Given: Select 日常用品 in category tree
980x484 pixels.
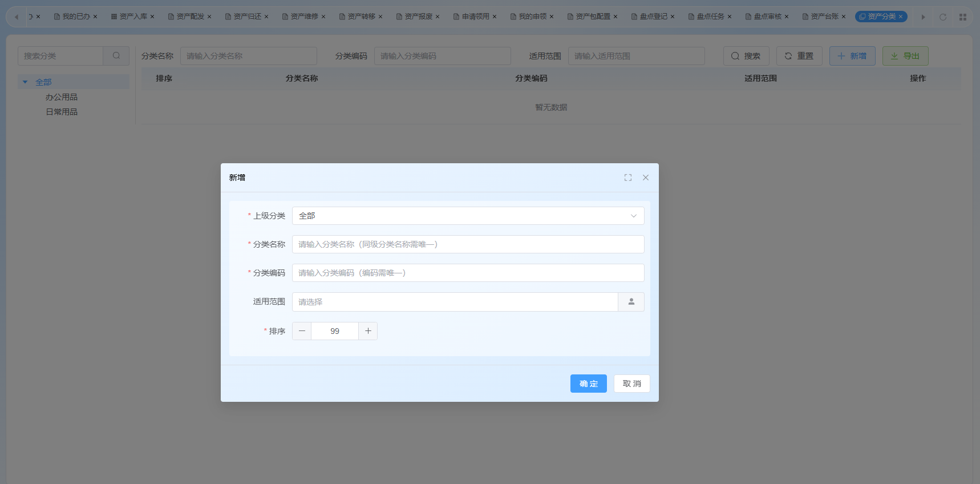Looking at the screenshot, I should (62, 112).
